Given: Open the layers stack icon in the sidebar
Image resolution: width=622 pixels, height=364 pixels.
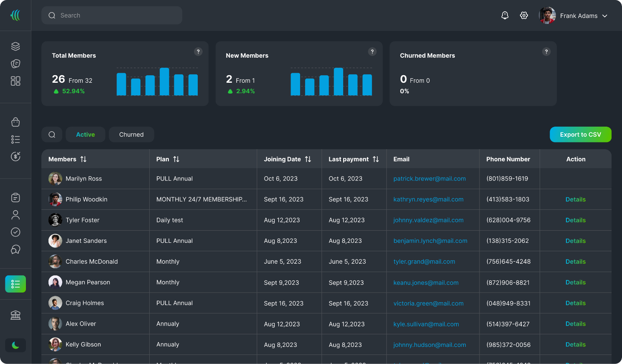Looking at the screenshot, I should click(x=15, y=46).
